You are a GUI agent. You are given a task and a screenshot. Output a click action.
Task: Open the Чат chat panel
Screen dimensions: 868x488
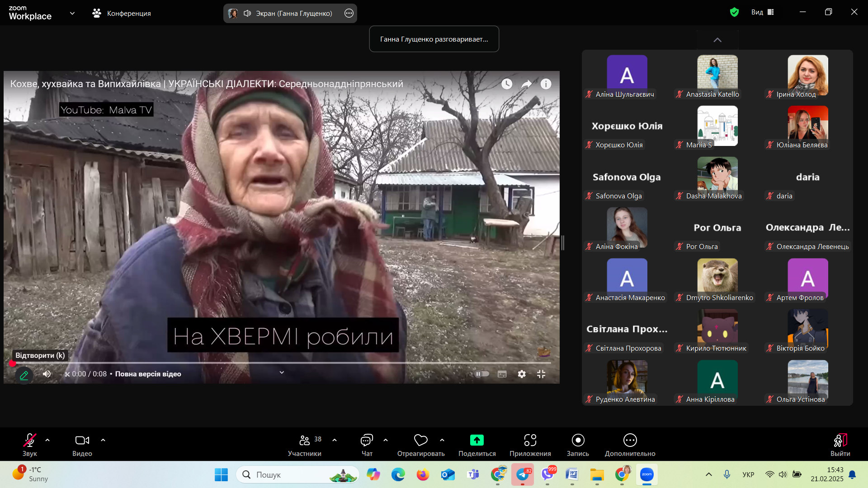pyautogui.click(x=367, y=444)
